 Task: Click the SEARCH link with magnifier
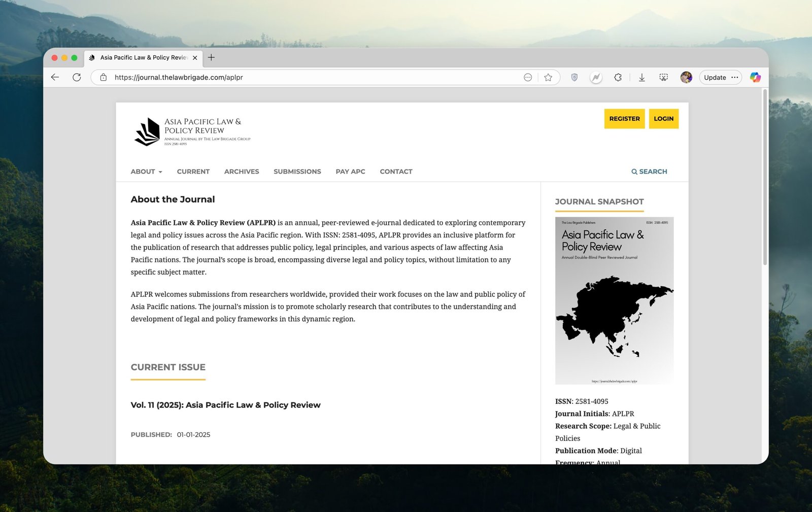[x=649, y=172]
